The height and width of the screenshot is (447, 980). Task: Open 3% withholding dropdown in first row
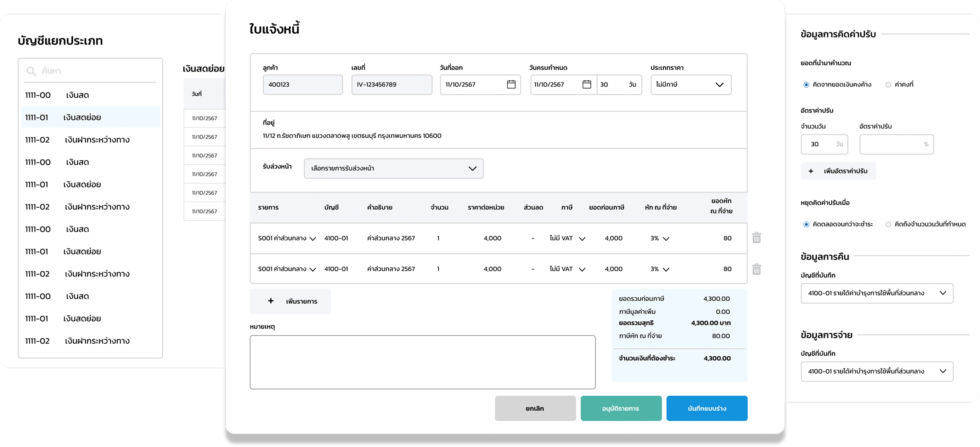pyautogui.click(x=666, y=239)
